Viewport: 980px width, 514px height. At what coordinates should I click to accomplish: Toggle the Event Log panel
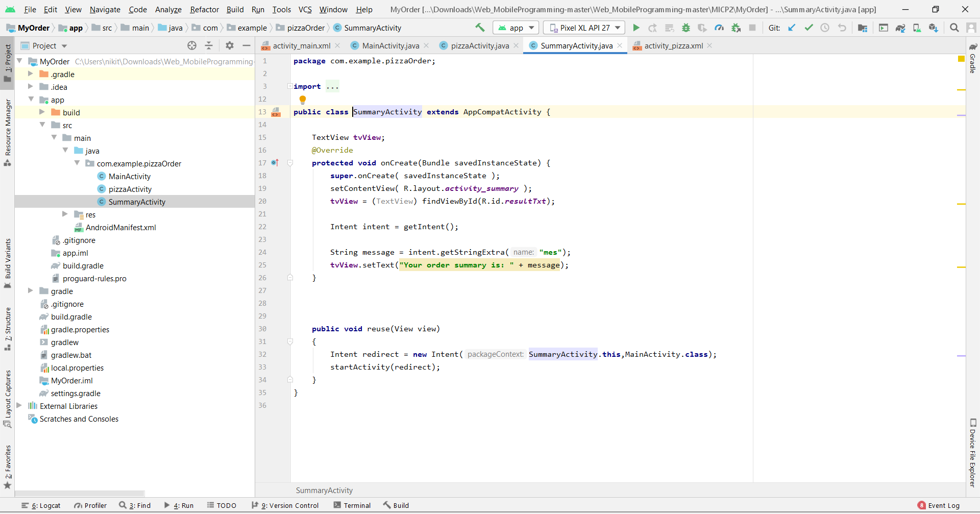click(x=938, y=505)
